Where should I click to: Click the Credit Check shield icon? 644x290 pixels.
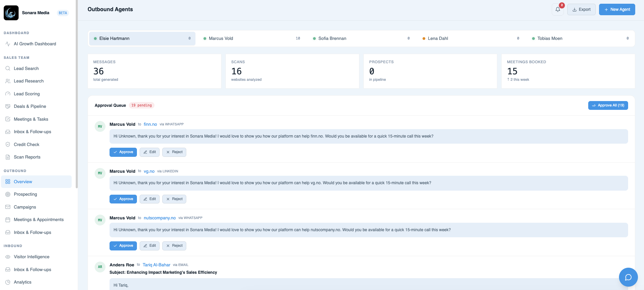coord(8,145)
